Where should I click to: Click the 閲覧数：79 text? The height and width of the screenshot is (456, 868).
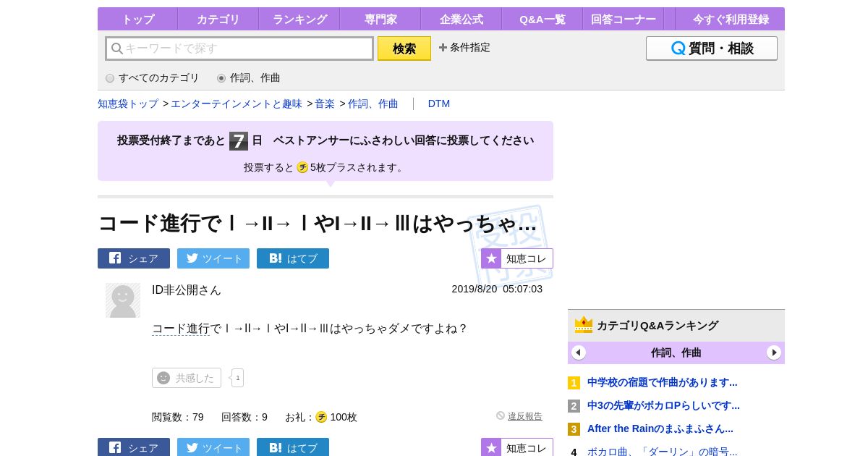click(178, 417)
